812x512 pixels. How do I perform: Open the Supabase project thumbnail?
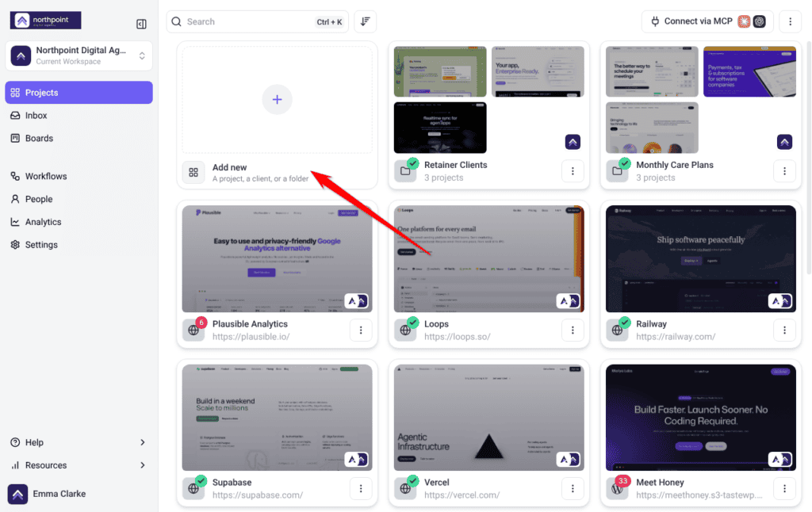(x=277, y=418)
